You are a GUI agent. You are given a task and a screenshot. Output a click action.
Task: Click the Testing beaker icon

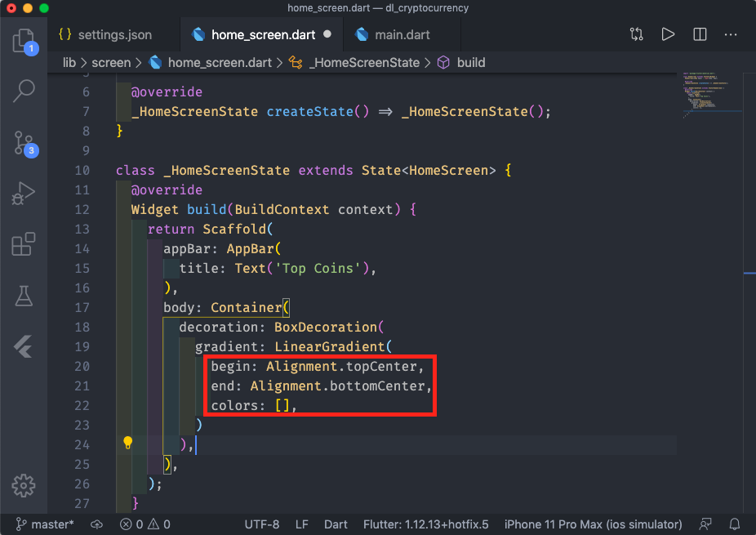(x=24, y=296)
